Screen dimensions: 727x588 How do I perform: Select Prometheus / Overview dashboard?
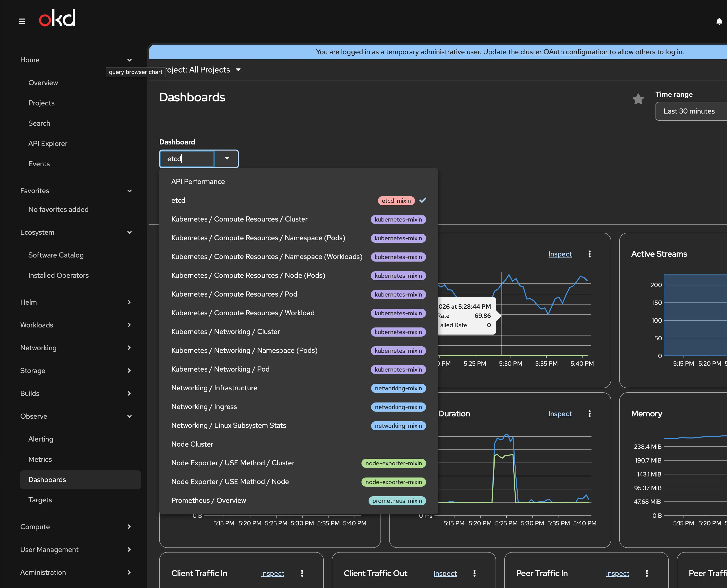(298, 500)
